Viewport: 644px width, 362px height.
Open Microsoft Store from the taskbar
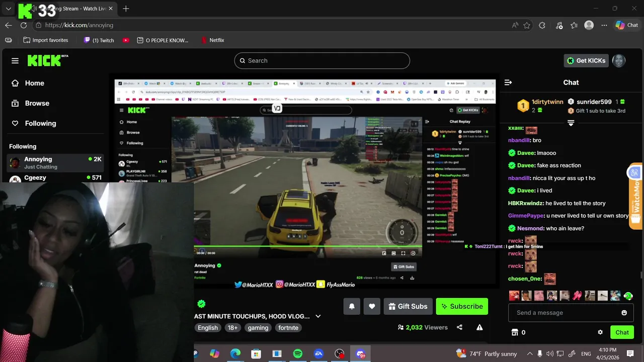[256, 354]
